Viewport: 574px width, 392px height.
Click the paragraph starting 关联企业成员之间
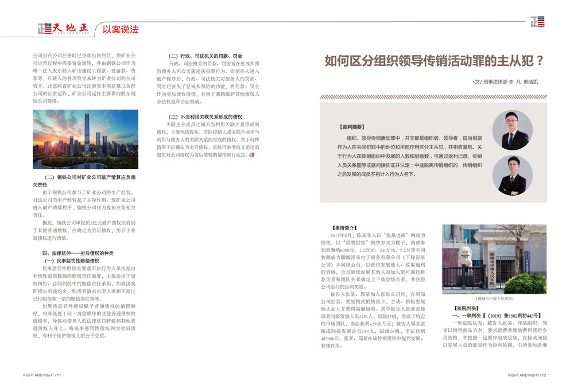pos(208,139)
